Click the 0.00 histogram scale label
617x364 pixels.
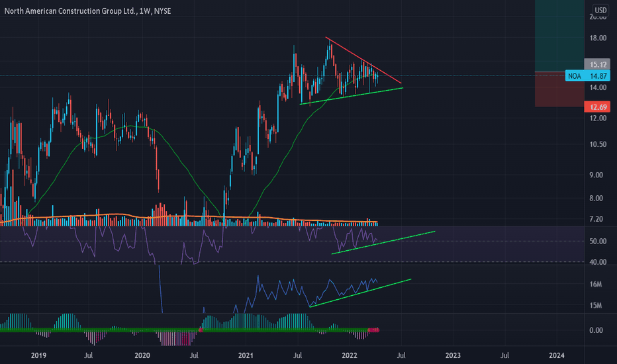[x=596, y=330]
